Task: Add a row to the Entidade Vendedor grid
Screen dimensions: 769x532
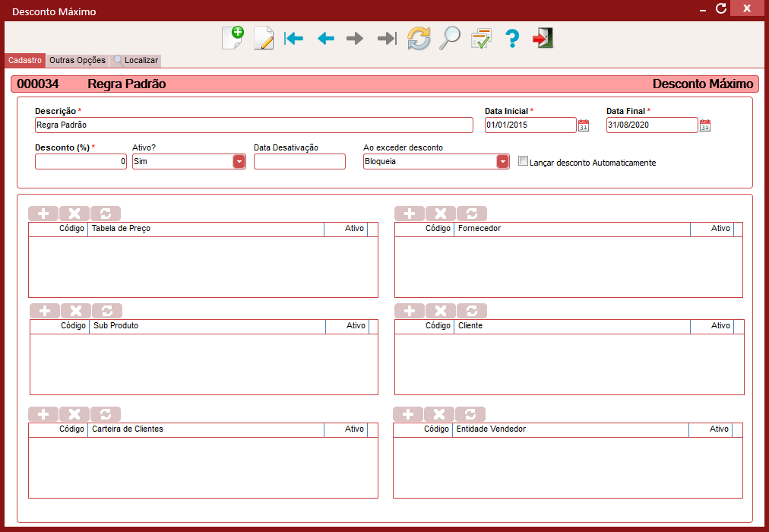Action: (408, 414)
